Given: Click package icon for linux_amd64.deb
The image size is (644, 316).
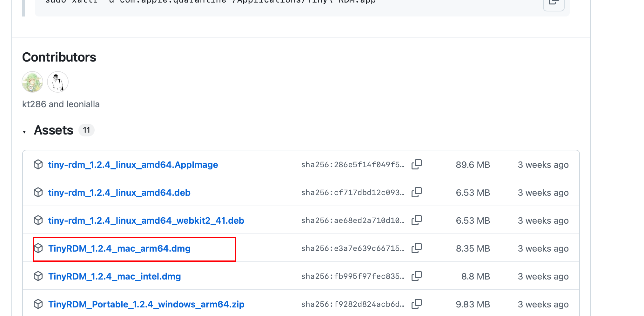Looking at the screenshot, I should click(x=38, y=192).
